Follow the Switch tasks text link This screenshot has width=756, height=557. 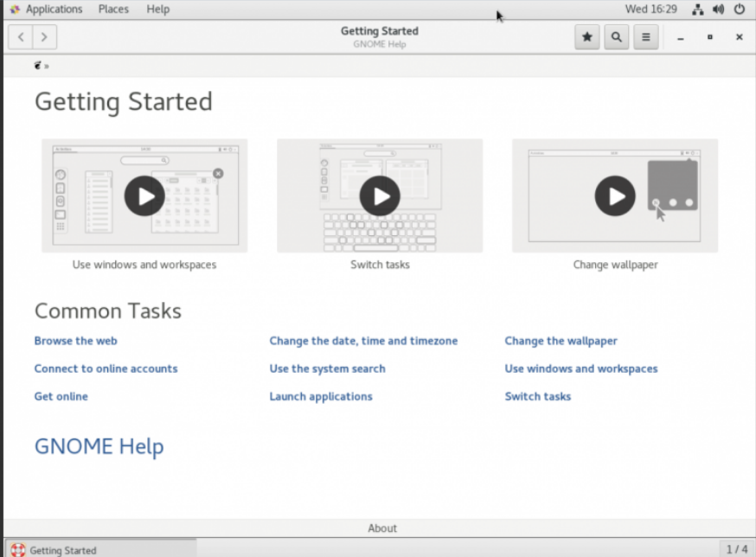(537, 396)
